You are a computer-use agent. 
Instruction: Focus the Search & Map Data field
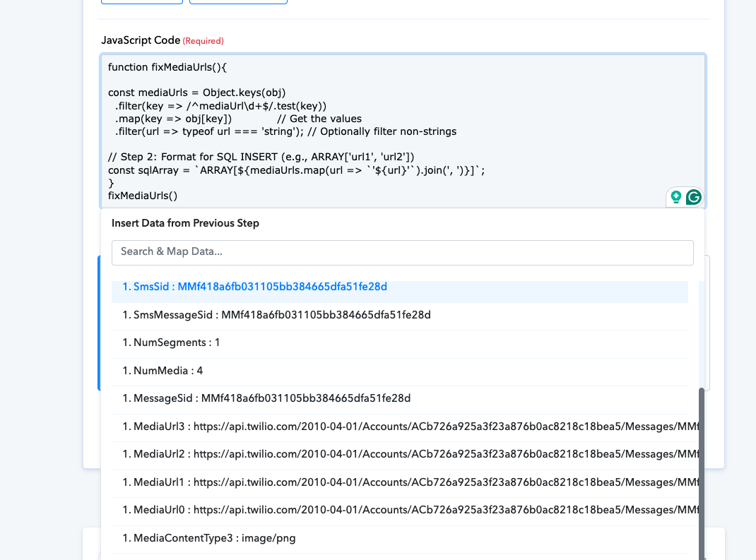click(403, 253)
